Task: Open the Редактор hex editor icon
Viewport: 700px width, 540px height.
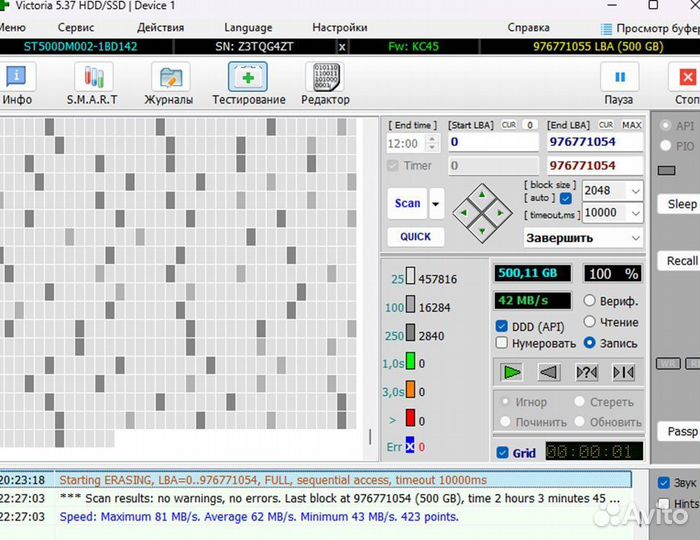Action: point(325,78)
